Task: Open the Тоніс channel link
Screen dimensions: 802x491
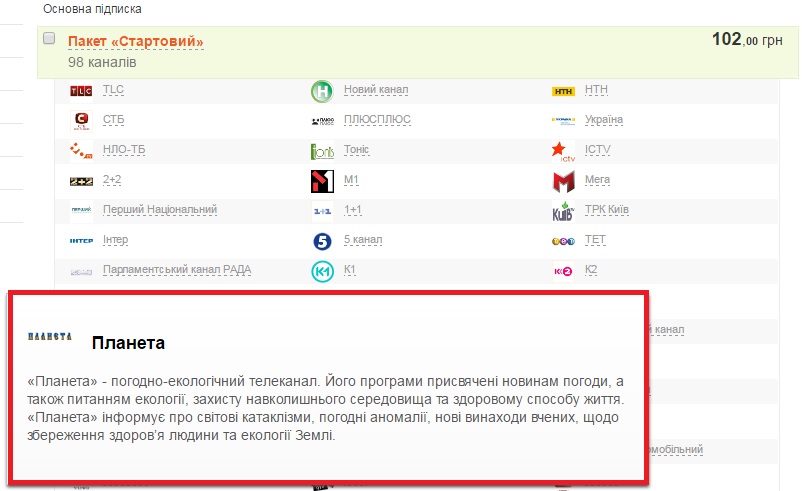Action: tap(356, 150)
